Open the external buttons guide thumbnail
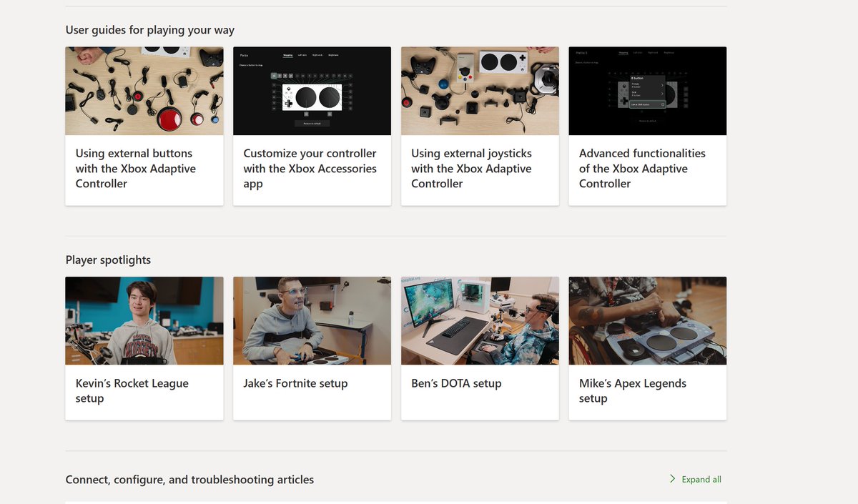The height and width of the screenshot is (504, 858). pos(144,91)
